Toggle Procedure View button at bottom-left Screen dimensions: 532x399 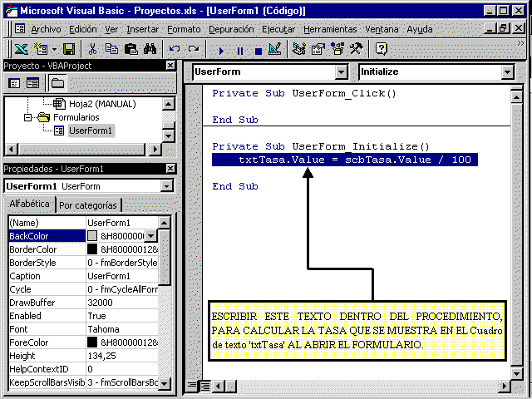(x=192, y=385)
